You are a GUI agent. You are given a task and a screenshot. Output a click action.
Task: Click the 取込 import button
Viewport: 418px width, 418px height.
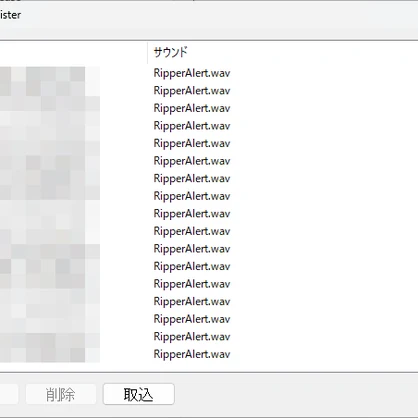click(x=139, y=394)
